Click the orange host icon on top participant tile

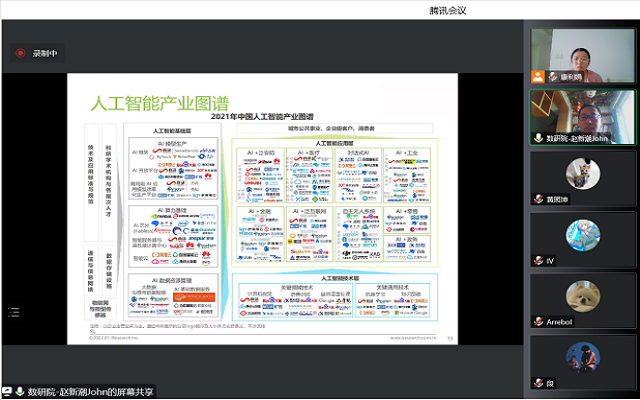click(538, 76)
